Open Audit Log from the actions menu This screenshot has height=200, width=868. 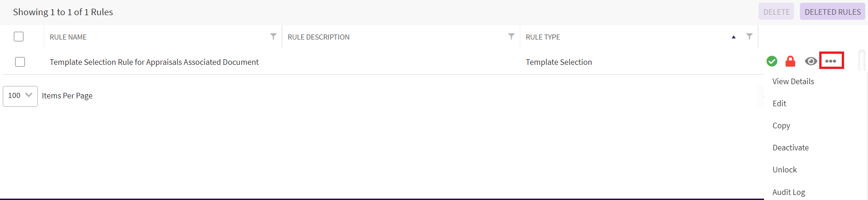(788, 192)
